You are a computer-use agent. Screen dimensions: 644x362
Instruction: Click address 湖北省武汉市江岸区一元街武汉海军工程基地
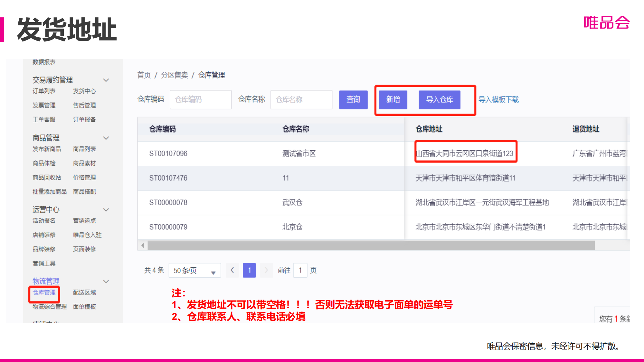tap(482, 202)
